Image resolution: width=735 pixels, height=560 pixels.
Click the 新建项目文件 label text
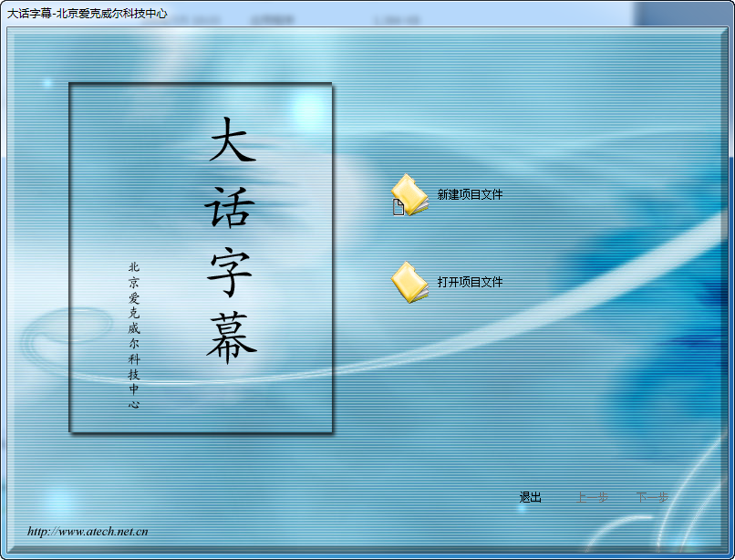coord(470,192)
